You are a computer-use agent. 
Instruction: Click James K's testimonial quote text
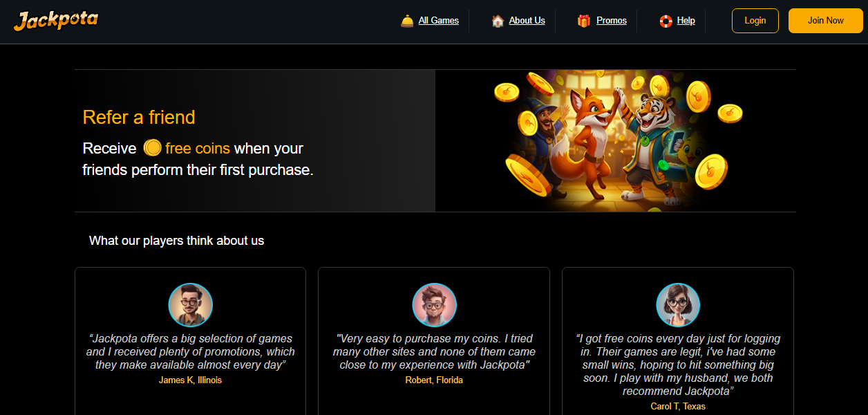pos(191,351)
